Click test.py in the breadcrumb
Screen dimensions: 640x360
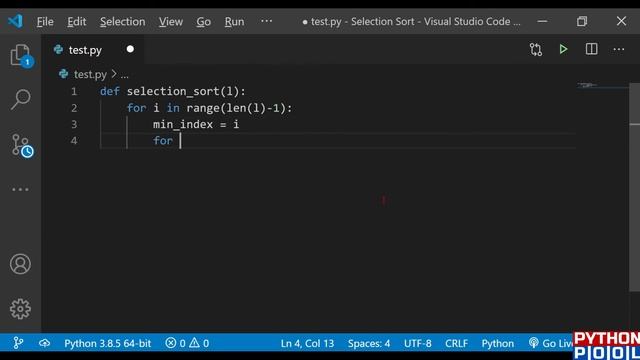click(x=90, y=74)
